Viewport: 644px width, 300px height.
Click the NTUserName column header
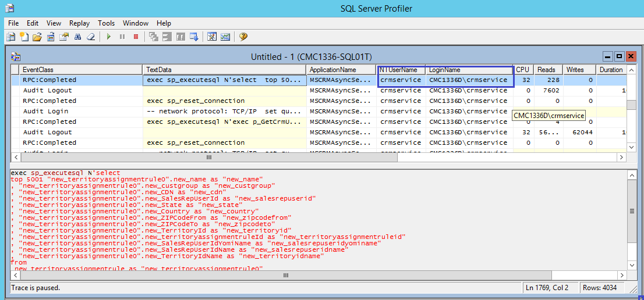click(x=401, y=70)
